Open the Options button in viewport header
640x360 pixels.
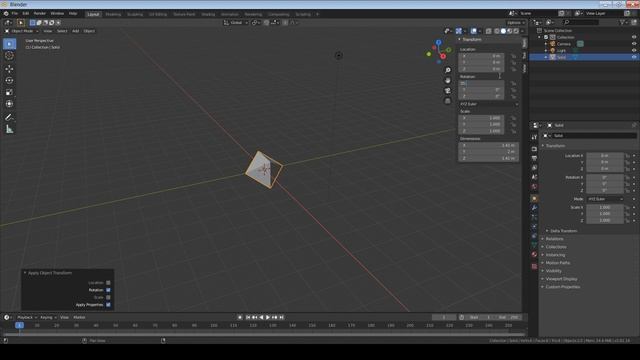click(x=516, y=22)
